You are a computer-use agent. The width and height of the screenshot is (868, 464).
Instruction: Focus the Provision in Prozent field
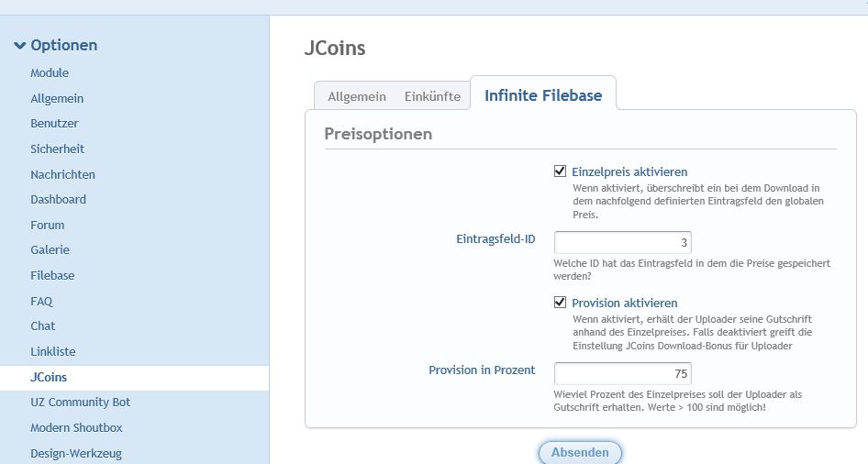622,373
